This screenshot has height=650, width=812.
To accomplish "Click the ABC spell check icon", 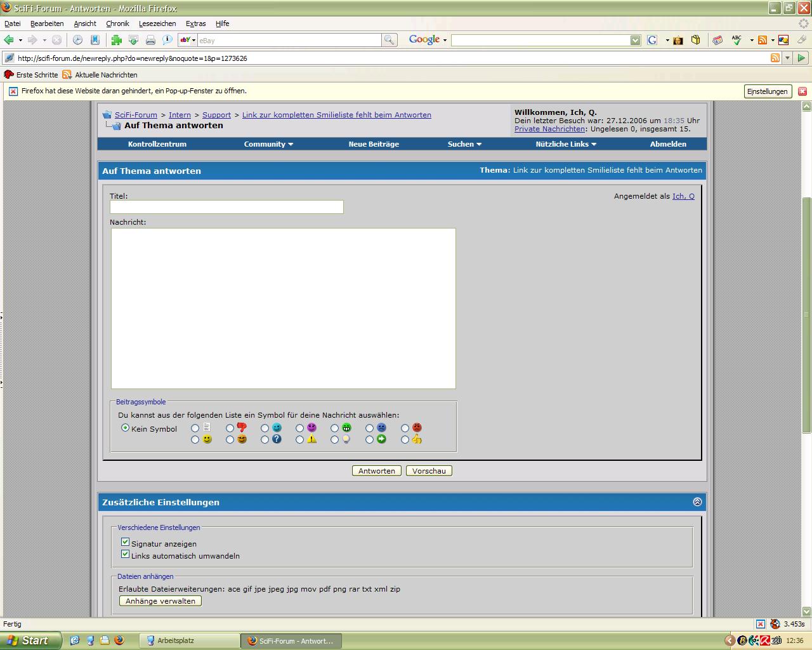I will (737, 40).
